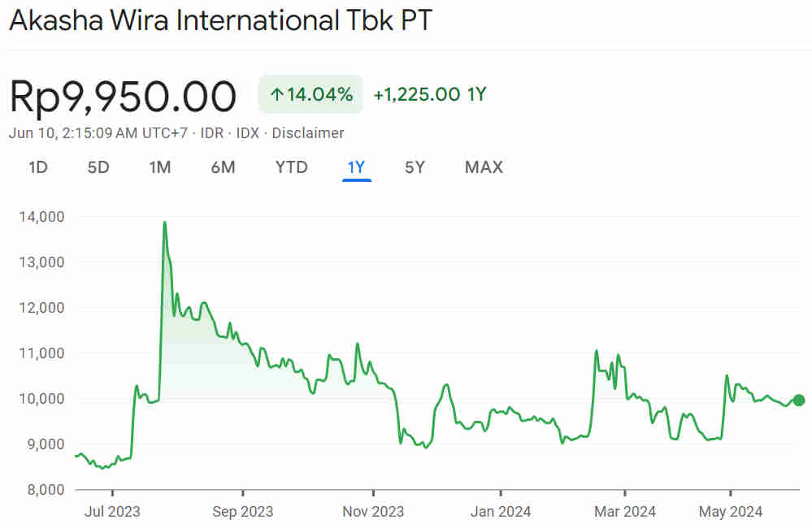This screenshot has height=528, width=812.
Task: Select the 1D time range tab
Action: point(37,167)
